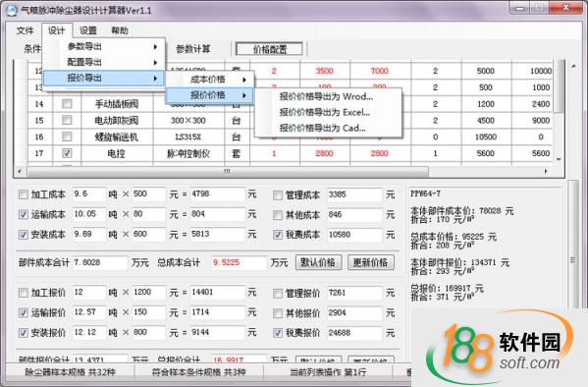Screen dimensions: 588x387
Task: Click the 总成本合计 field 9.5225
Action: click(x=239, y=263)
